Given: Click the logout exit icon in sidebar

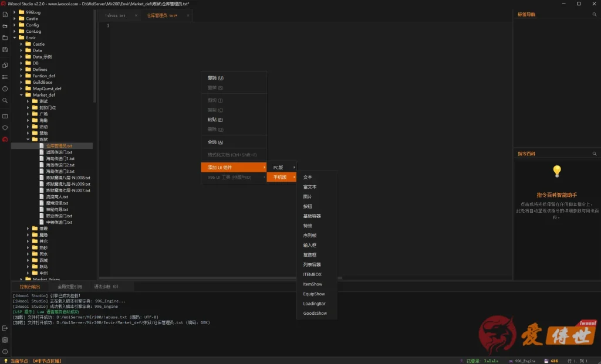Looking at the screenshot, I should (x=5, y=328).
